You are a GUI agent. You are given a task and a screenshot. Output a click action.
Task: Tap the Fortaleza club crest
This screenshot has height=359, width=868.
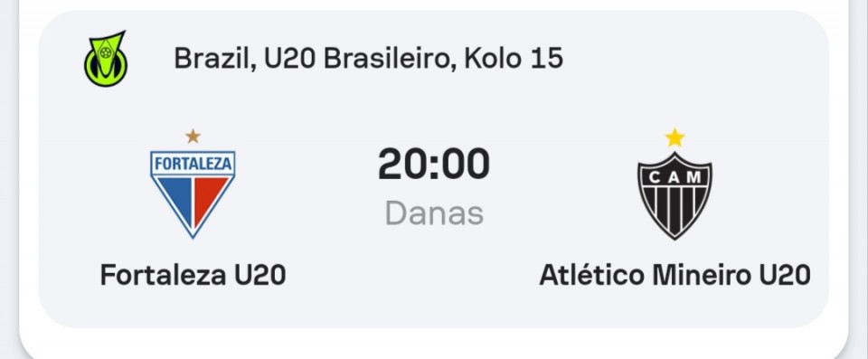[x=193, y=194]
